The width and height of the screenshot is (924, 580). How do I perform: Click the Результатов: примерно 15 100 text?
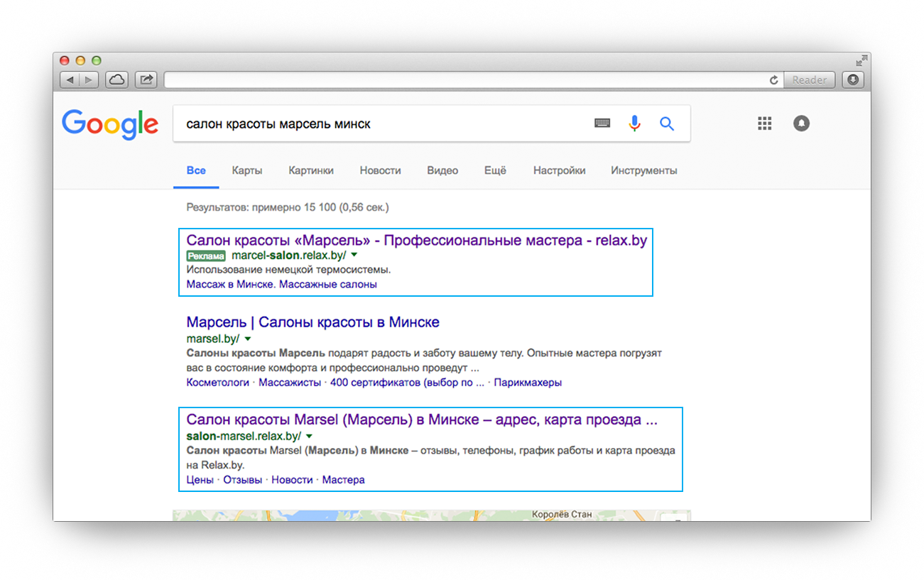pos(288,208)
